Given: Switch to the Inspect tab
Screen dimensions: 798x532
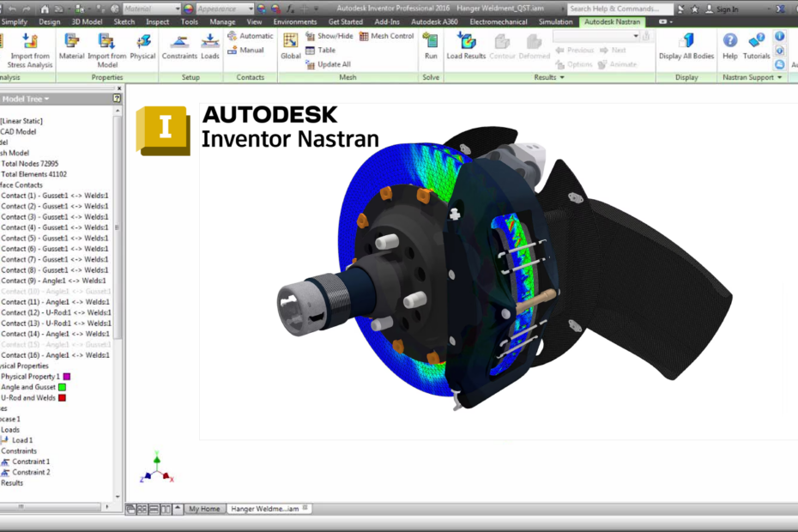Looking at the screenshot, I should tap(157, 22).
